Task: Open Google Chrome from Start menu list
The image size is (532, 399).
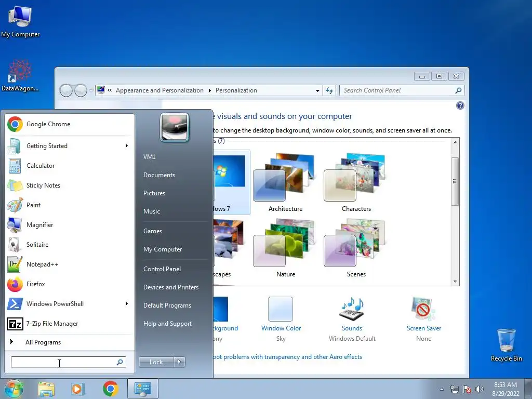Action: [x=70, y=124]
